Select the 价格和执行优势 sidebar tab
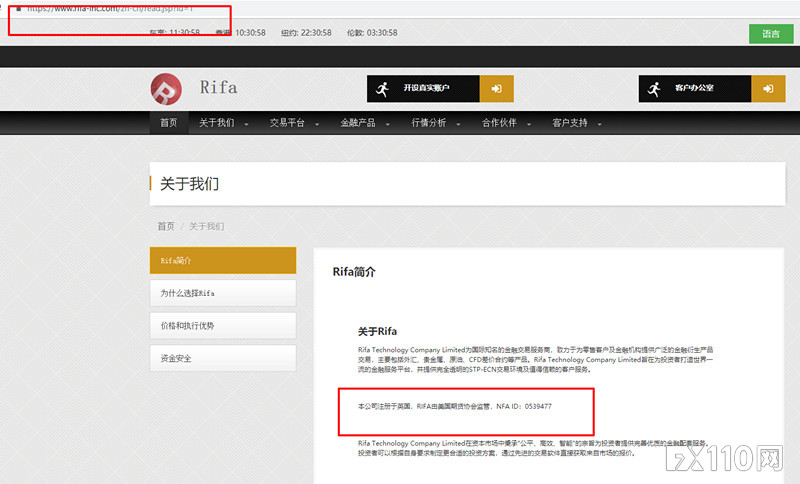Viewport: 800px width, 484px height. click(223, 326)
